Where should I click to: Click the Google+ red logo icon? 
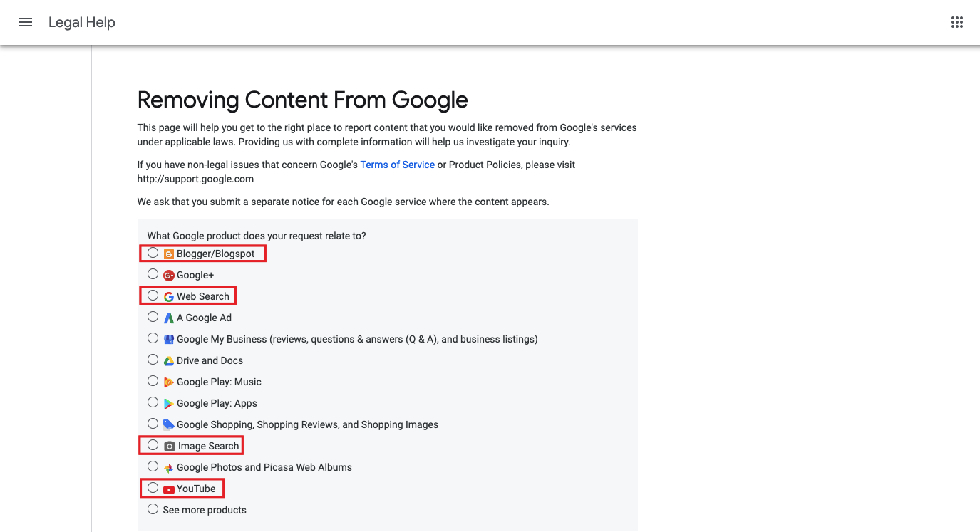click(169, 275)
